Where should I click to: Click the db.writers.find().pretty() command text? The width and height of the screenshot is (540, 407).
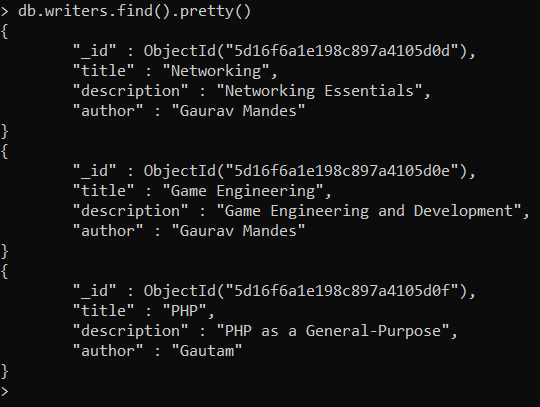[x=134, y=11]
